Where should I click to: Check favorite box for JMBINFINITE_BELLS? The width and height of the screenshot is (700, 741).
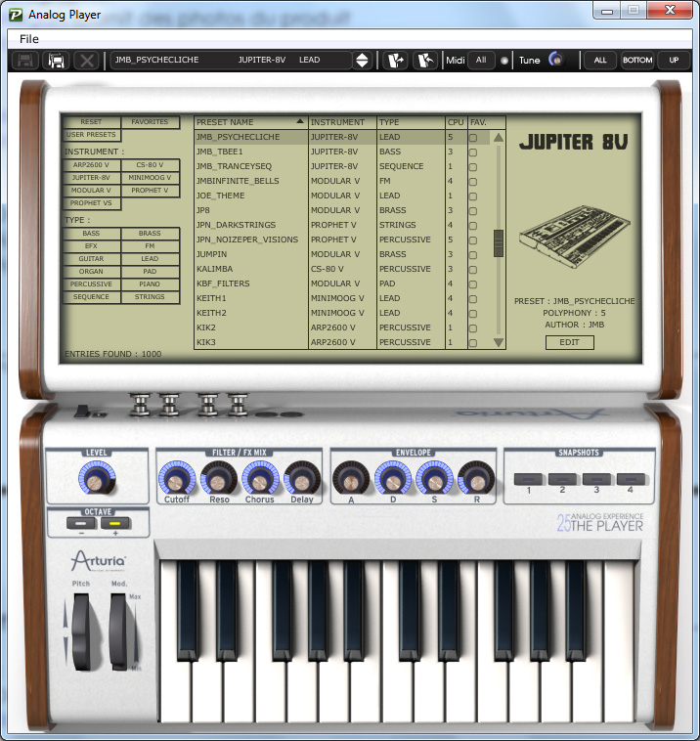(x=472, y=182)
